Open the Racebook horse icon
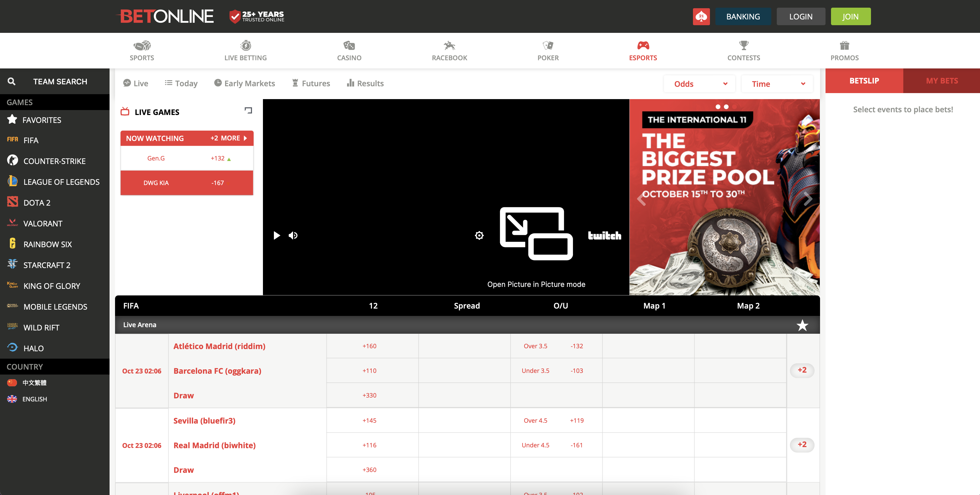The width and height of the screenshot is (980, 495). 449,46
